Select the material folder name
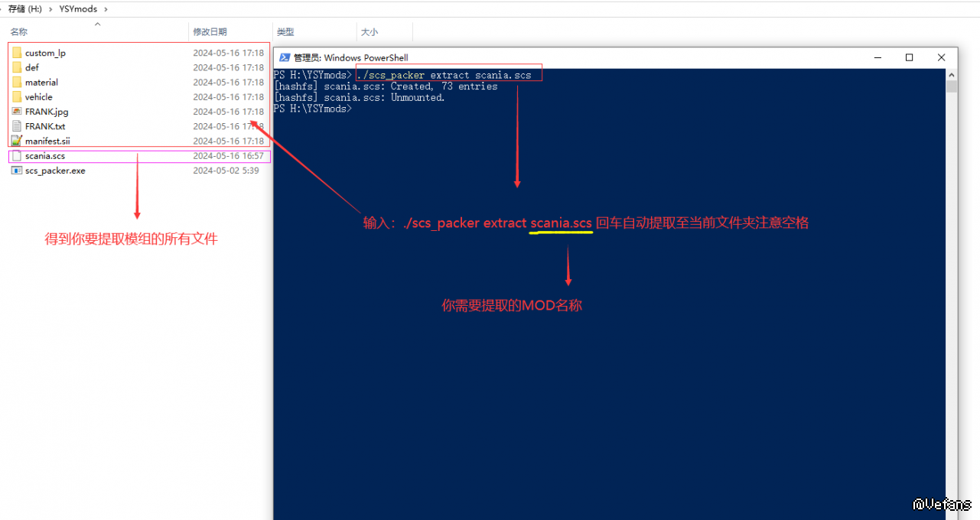980x520 pixels. click(41, 83)
